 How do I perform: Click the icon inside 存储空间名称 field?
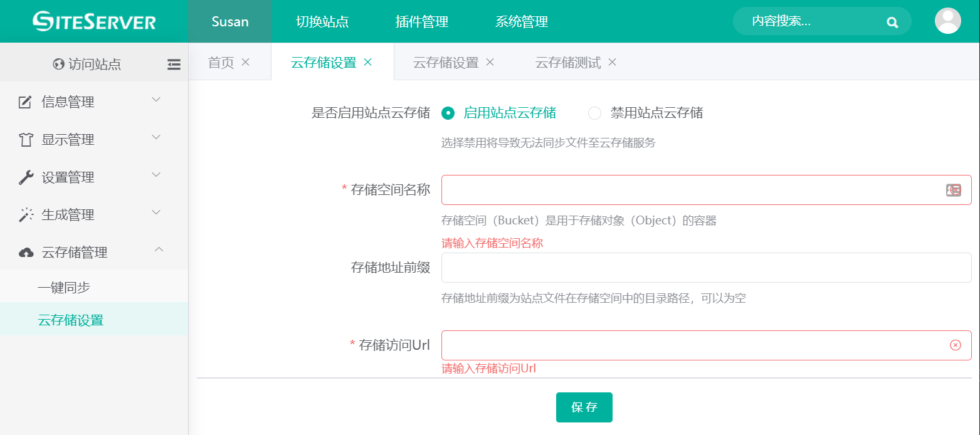[953, 190]
